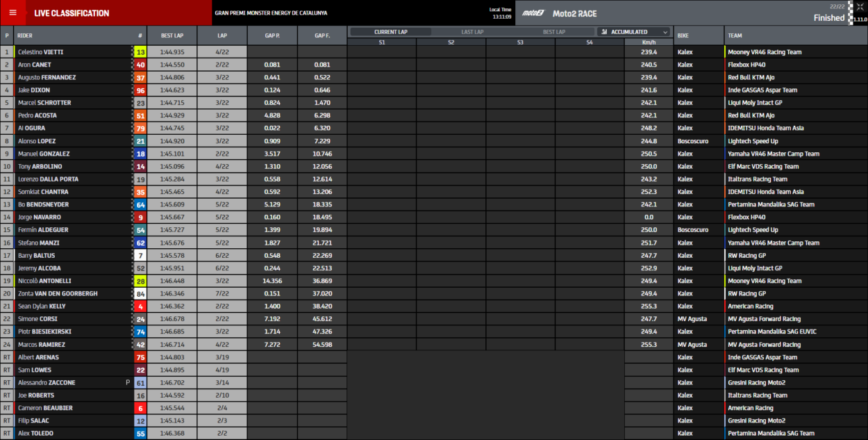Select retired rider Sam LOWES
The width and height of the screenshot is (868, 440).
tap(35, 370)
